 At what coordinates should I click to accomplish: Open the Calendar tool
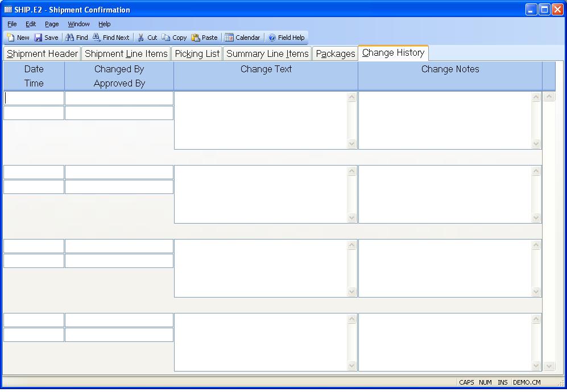click(229, 38)
